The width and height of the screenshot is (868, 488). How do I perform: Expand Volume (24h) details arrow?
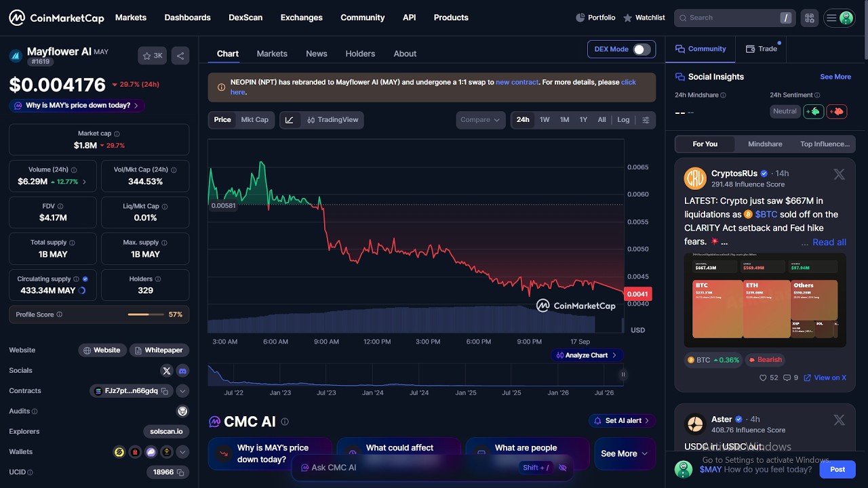click(84, 182)
